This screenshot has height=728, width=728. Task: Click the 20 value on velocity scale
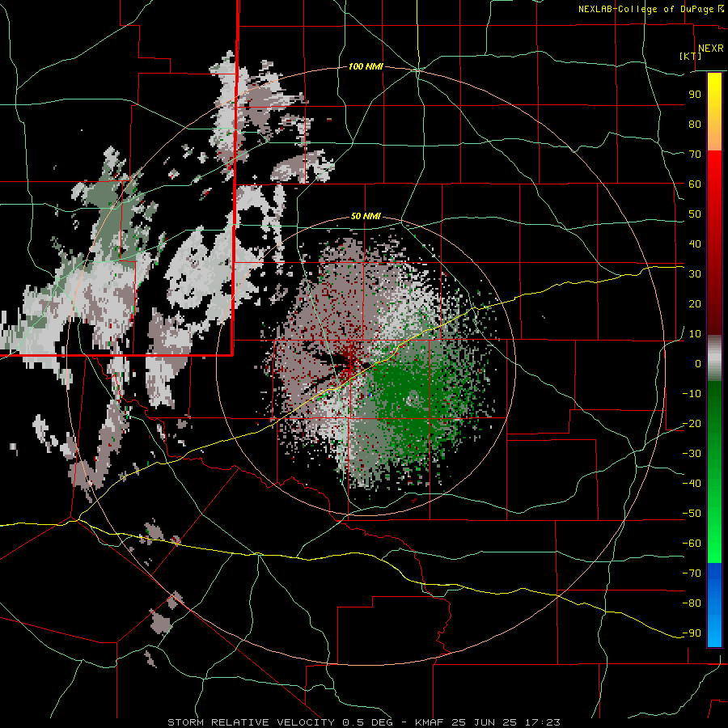695,303
